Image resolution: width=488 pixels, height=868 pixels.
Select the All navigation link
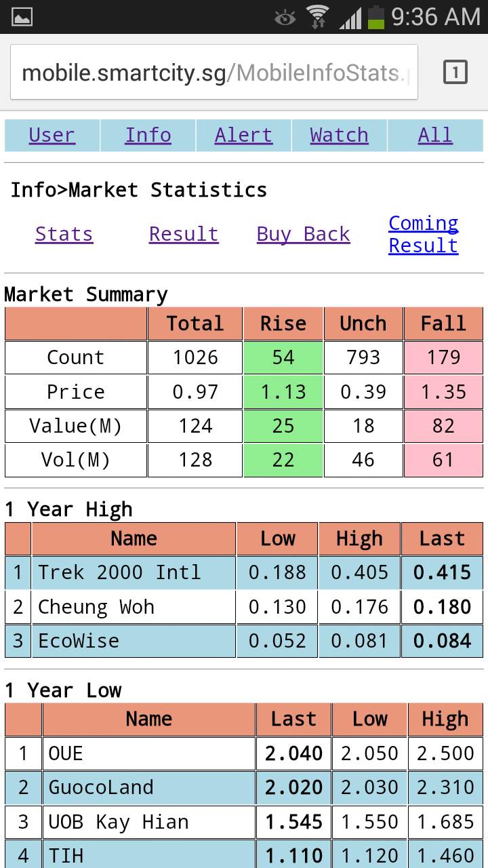tap(435, 136)
